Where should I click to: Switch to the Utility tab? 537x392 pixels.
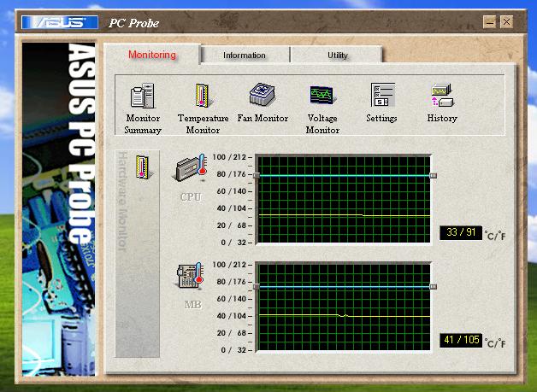click(x=338, y=55)
